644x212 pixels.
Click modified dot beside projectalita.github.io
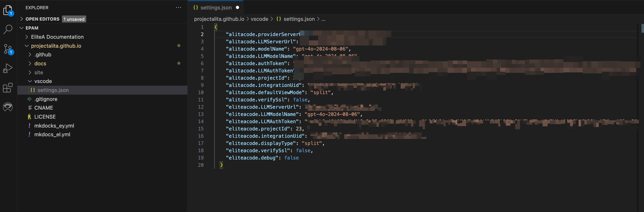click(179, 45)
